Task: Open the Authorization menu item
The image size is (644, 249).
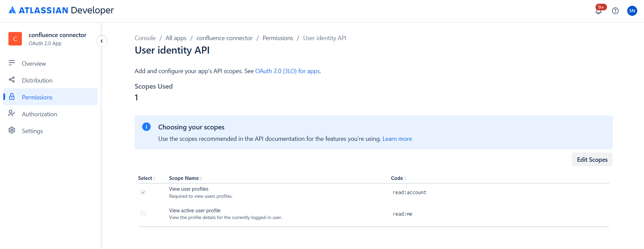Action: click(50, 114)
